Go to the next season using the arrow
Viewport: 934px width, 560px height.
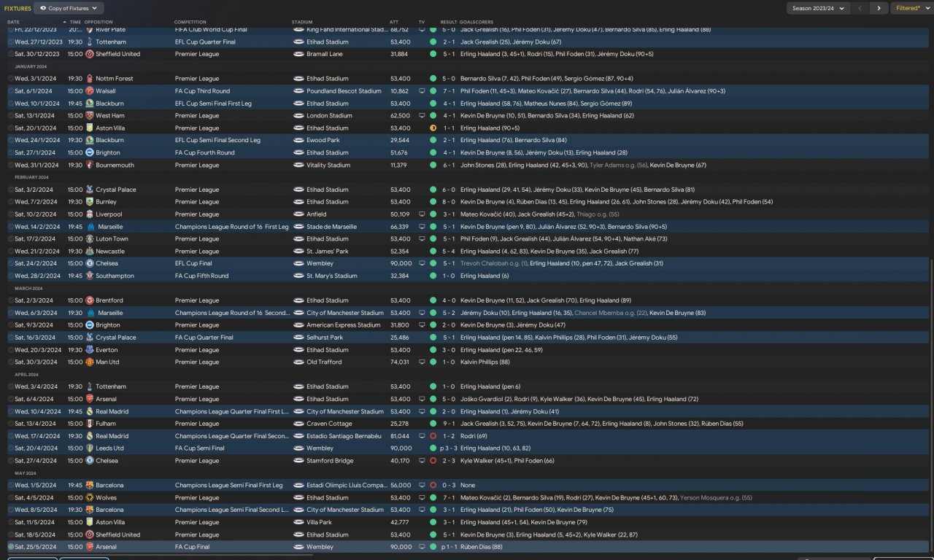879,8
